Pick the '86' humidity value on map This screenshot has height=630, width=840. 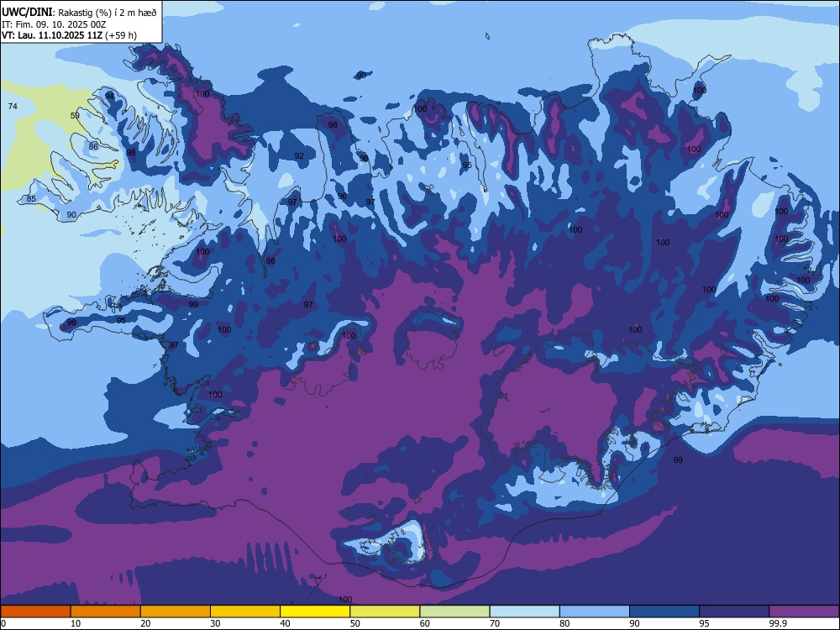pyautogui.click(x=94, y=146)
